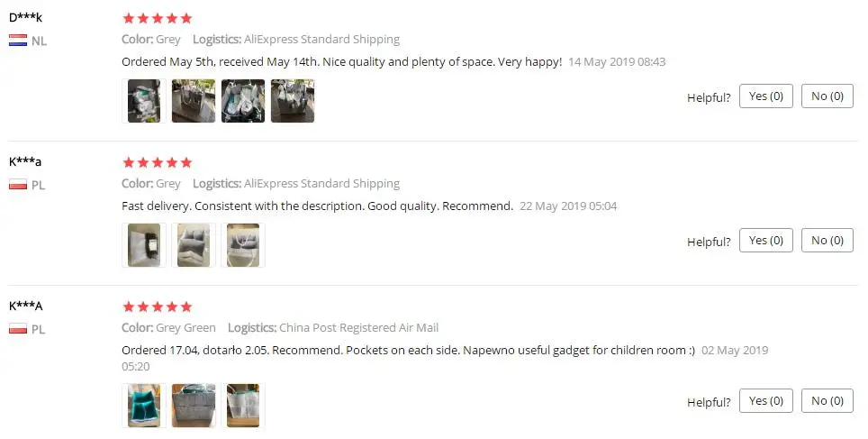Viewport: 868px width, 439px height.
Task: Open first photo in D***k's review
Action: pos(144,101)
